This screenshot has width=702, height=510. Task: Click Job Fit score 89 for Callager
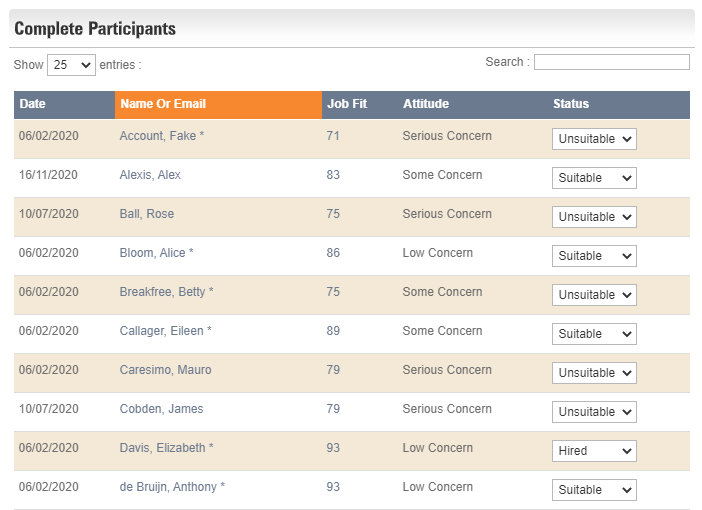[x=333, y=331]
